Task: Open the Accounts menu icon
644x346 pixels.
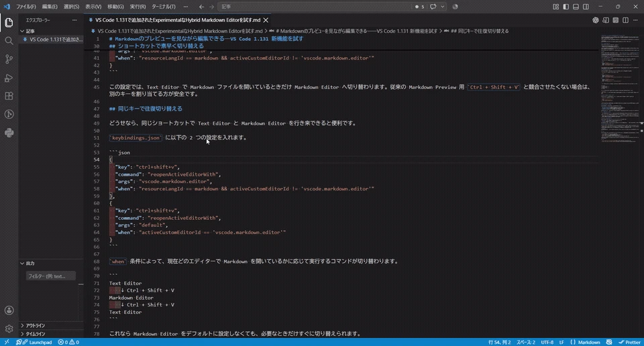Action: click(9, 310)
